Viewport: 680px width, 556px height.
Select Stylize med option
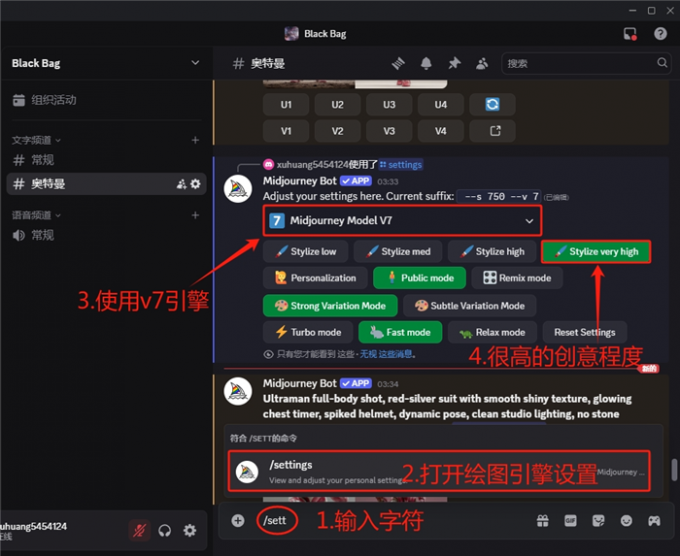398,252
